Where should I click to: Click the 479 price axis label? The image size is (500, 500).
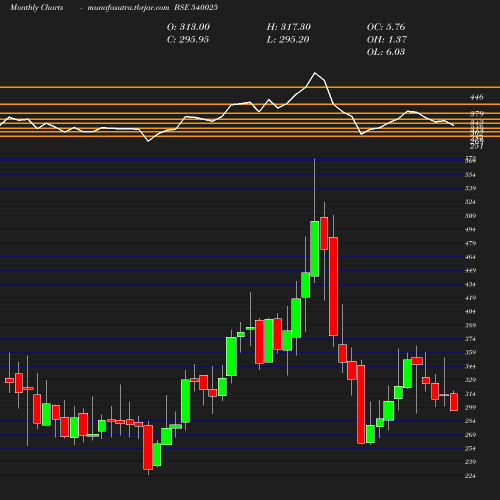tap(470, 243)
